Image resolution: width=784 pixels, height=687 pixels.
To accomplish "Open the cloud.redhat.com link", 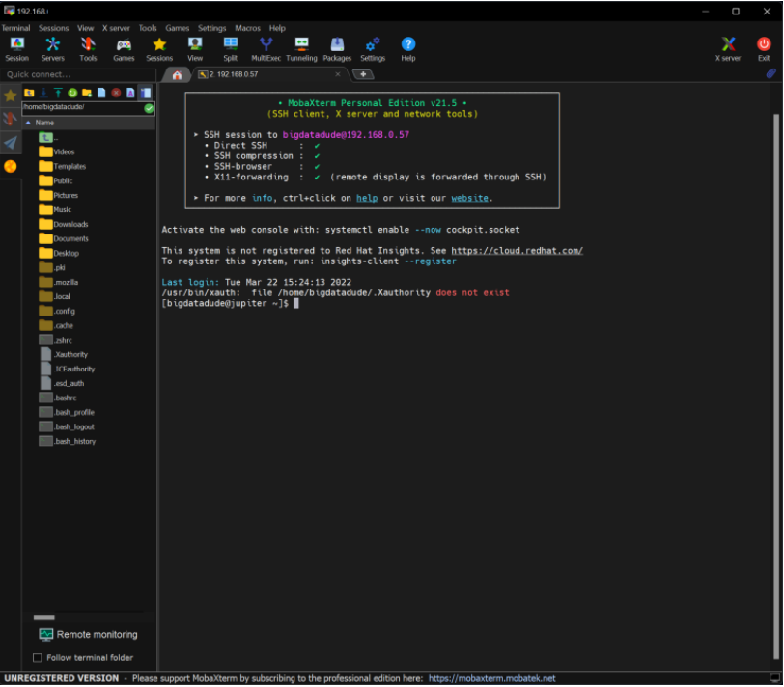I will (517, 251).
